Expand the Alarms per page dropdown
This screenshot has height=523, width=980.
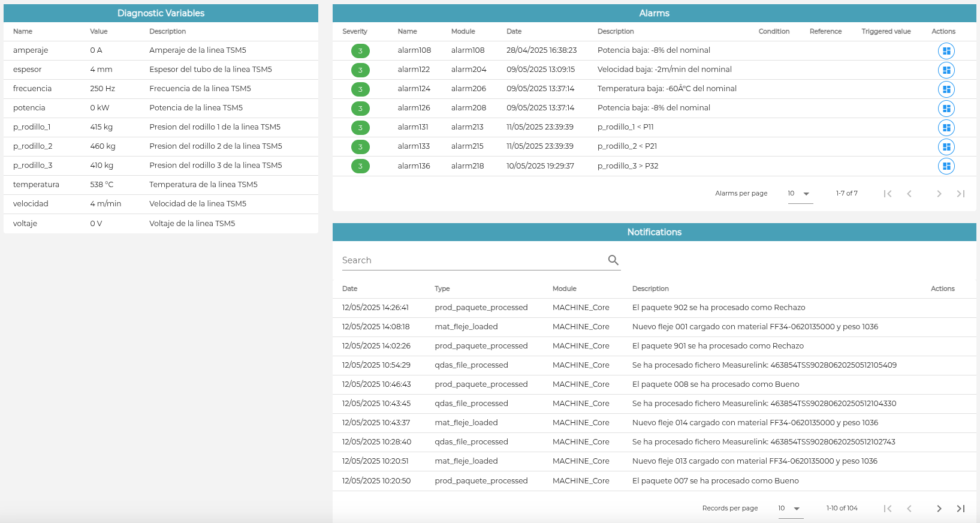[x=800, y=194]
